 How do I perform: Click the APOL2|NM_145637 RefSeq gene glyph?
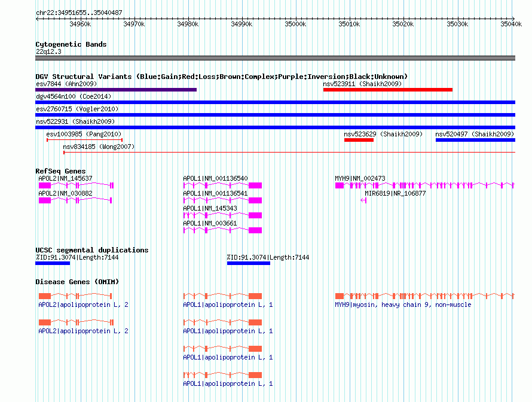(x=77, y=185)
